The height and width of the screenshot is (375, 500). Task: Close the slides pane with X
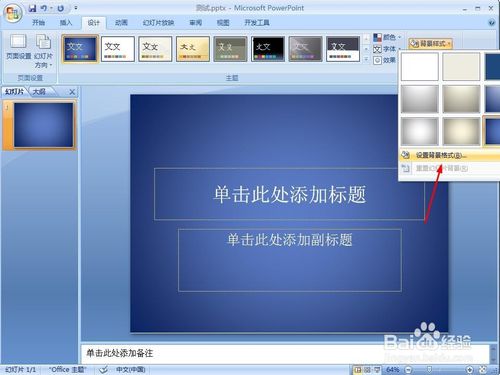click(x=72, y=92)
